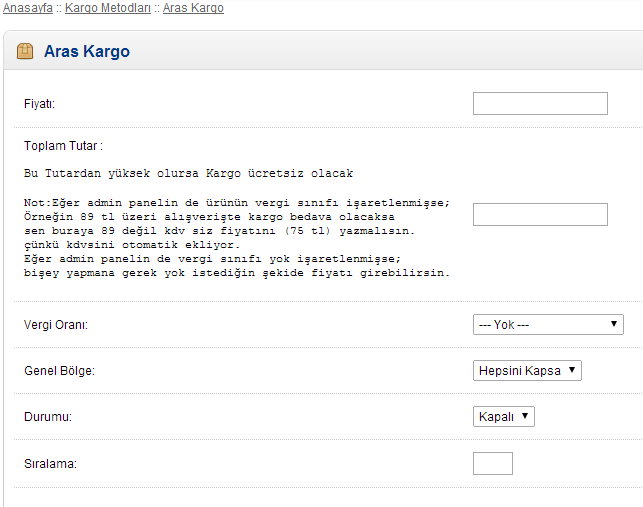643x507 pixels.
Task: Expand the Genel Bölge dropdown
Action: 526,371
